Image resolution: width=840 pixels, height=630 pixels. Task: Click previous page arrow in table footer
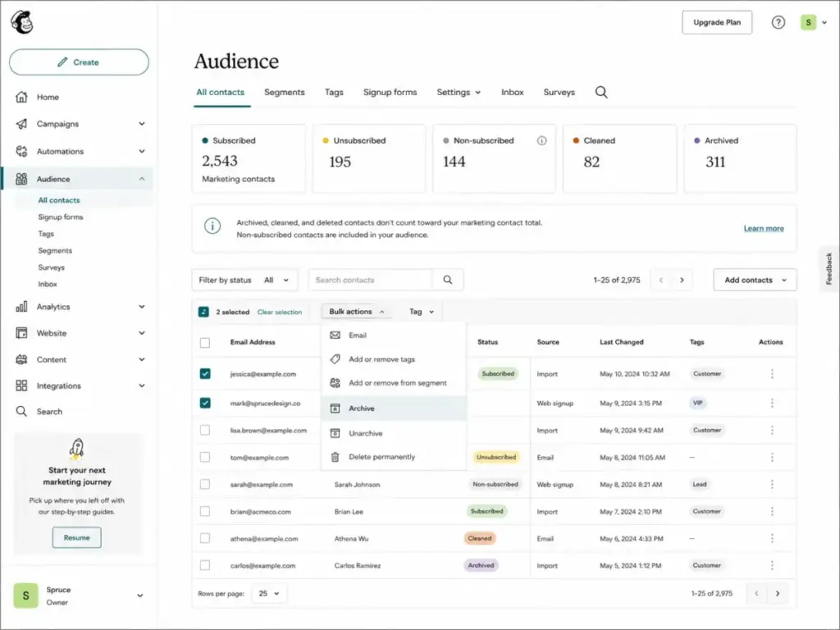756,593
